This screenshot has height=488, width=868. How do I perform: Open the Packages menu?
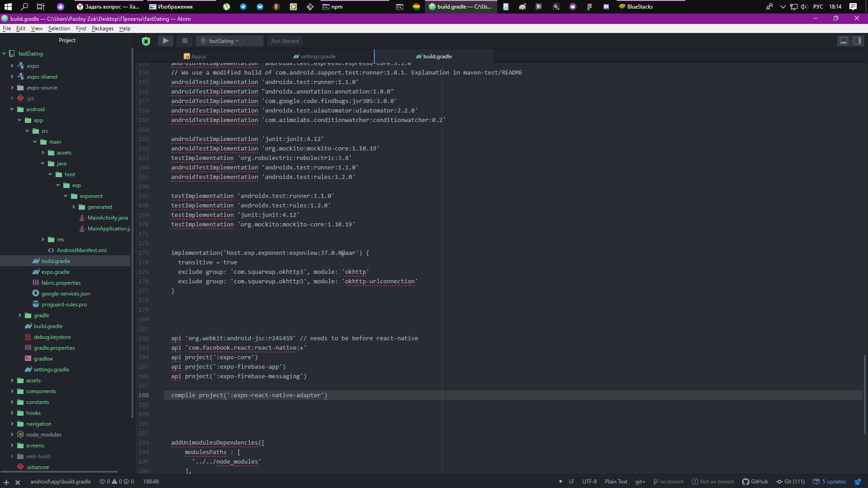tap(103, 28)
